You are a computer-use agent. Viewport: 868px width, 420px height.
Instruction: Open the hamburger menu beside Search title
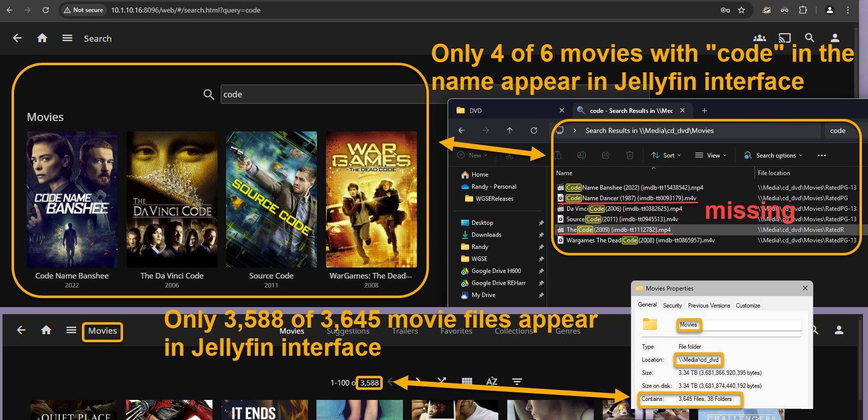pyautogui.click(x=67, y=38)
